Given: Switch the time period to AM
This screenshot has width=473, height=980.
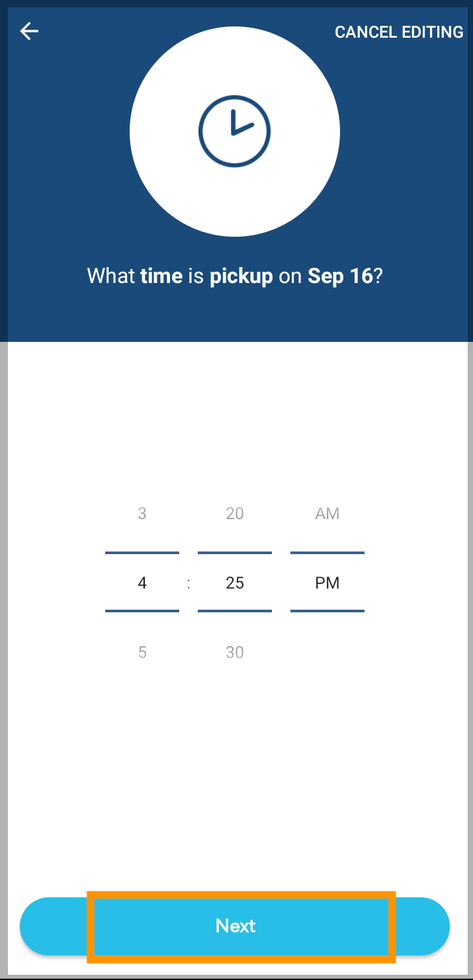Looking at the screenshot, I should point(327,513).
